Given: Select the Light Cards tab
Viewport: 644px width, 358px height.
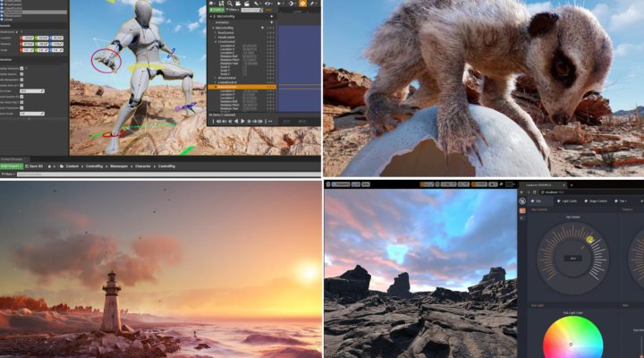Looking at the screenshot, I should 566,201.
